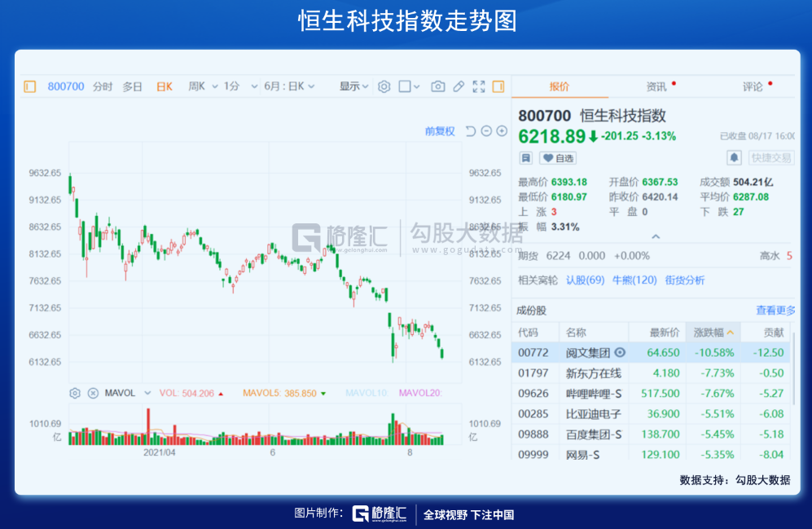Click the 最新价 column header
The image size is (812, 529).
(x=665, y=332)
